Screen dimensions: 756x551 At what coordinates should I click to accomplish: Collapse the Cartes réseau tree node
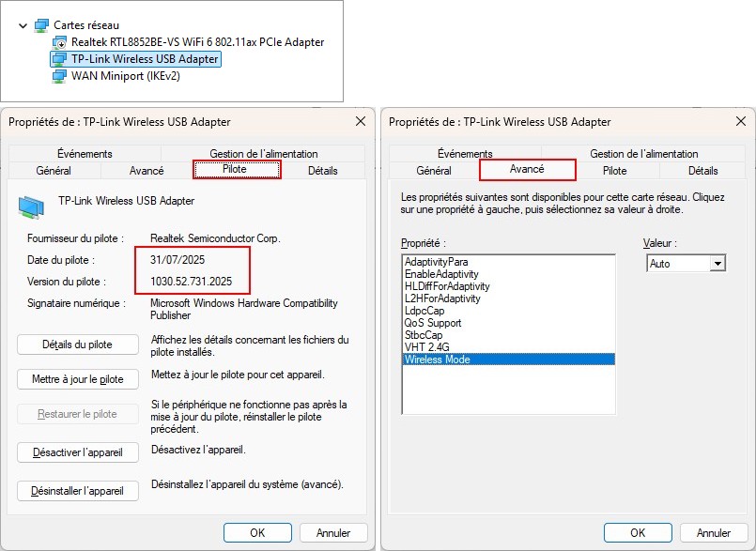23,25
